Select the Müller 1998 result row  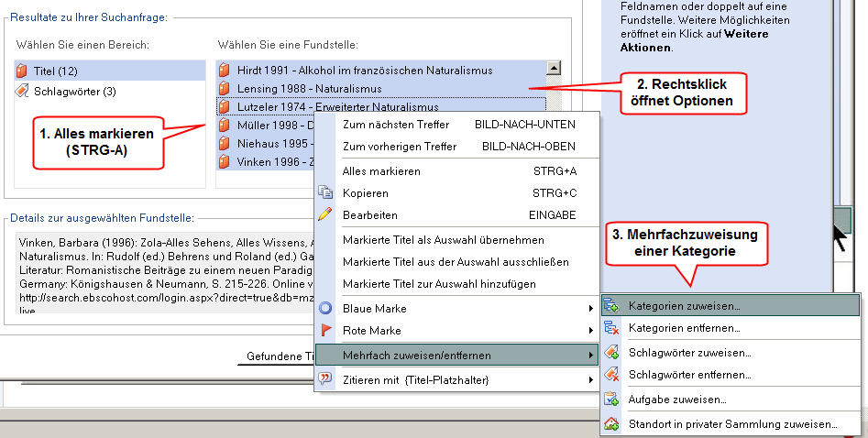(x=266, y=126)
